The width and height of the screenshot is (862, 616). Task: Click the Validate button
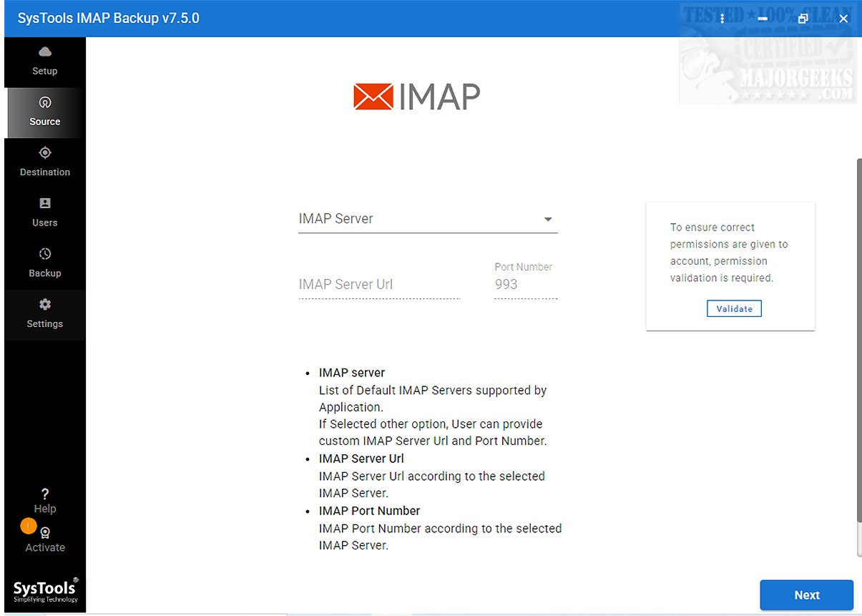coord(734,308)
